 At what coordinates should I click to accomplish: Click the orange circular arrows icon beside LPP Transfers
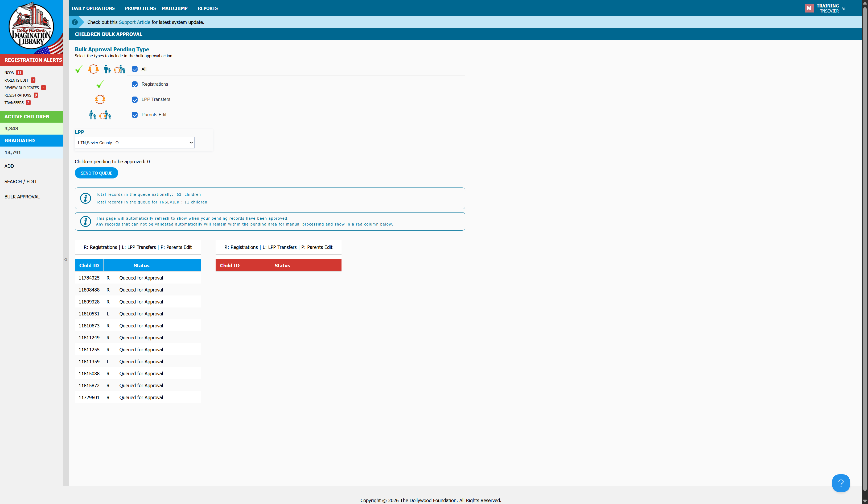tap(100, 99)
